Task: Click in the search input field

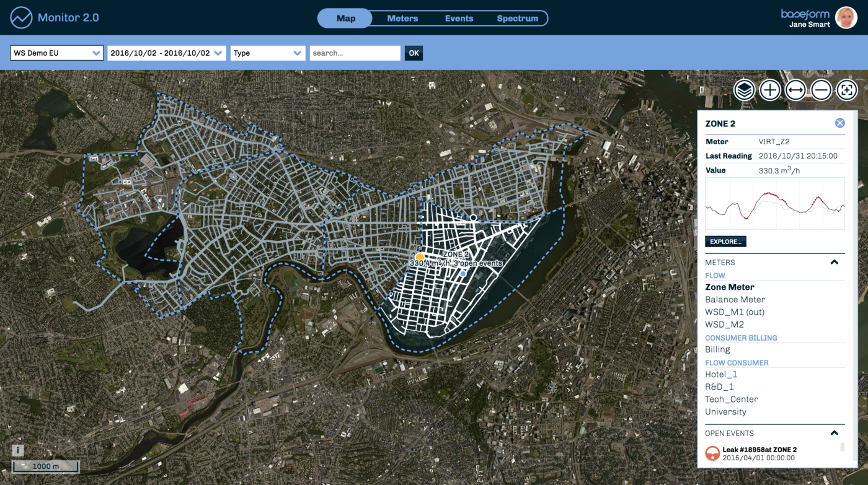Action: point(355,53)
